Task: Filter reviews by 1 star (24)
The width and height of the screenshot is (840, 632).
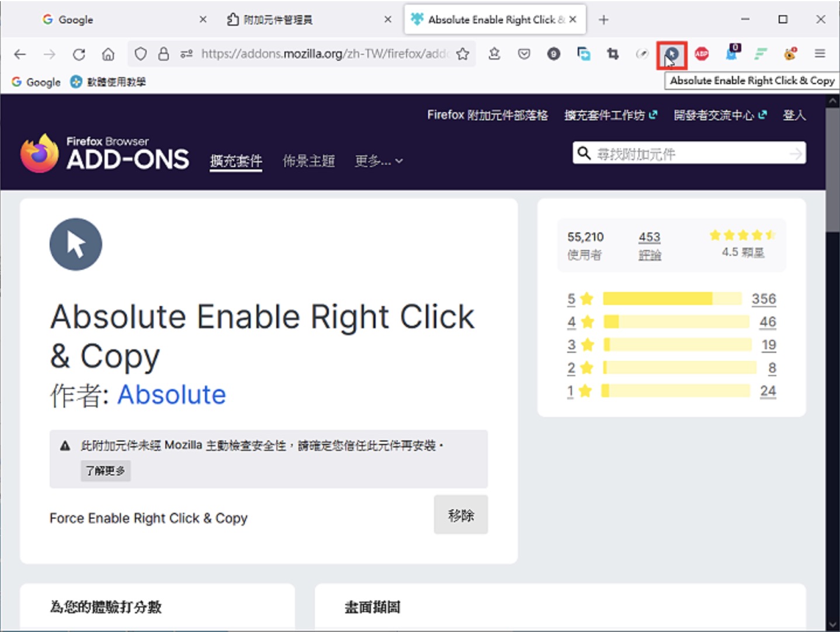Action: tap(768, 391)
